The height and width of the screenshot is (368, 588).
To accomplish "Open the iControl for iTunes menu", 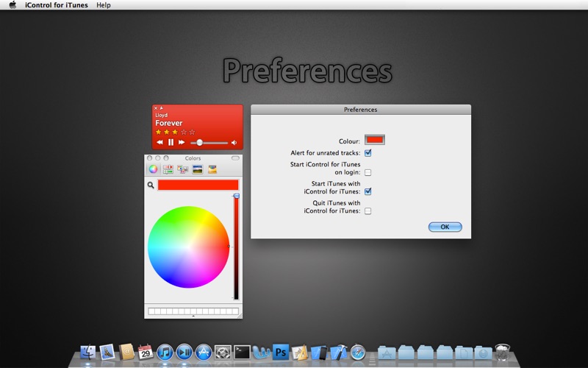I will tap(56, 5).
